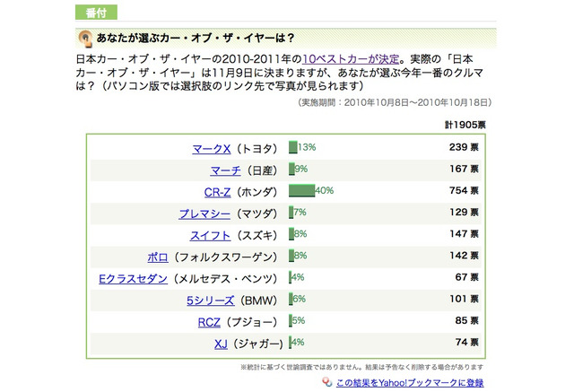Click the disclaimer text below results
The image size is (574, 392).
coord(361,367)
